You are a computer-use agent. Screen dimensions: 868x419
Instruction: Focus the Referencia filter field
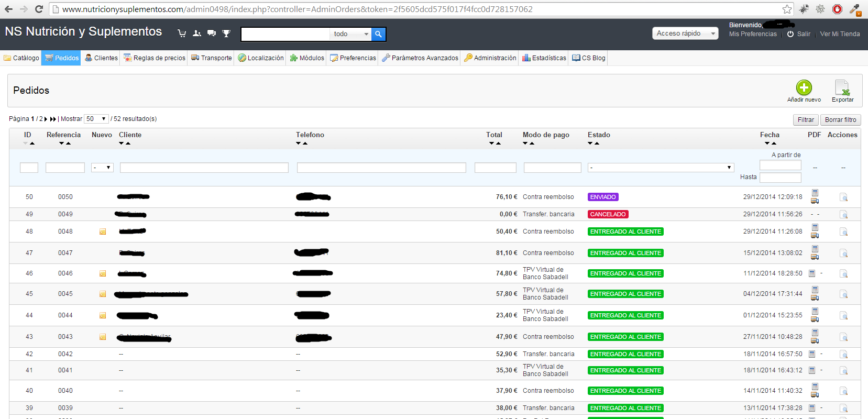[x=65, y=168]
